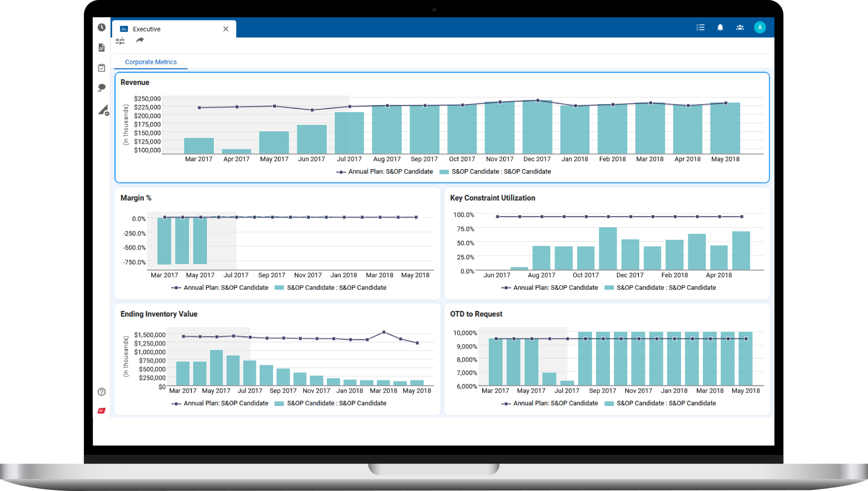Screen dimensions: 868x491
Task: Click the red logo icon in sidebar
Action: point(101,410)
